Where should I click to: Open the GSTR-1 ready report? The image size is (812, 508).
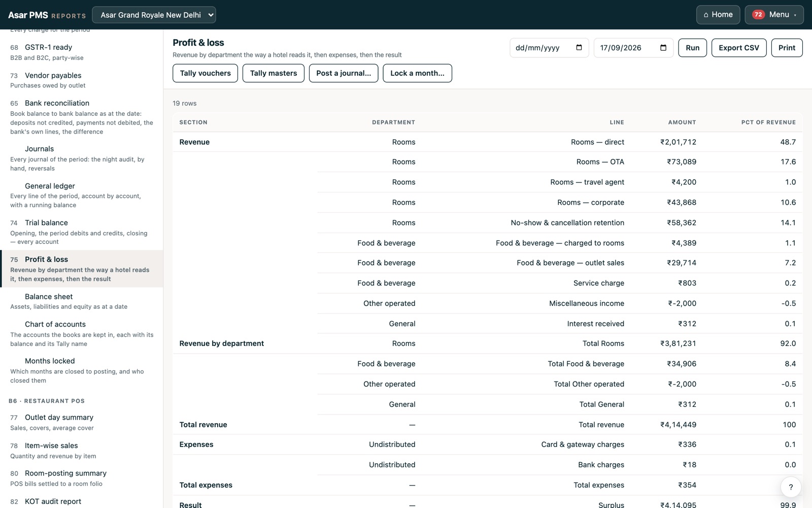[81, 52]
